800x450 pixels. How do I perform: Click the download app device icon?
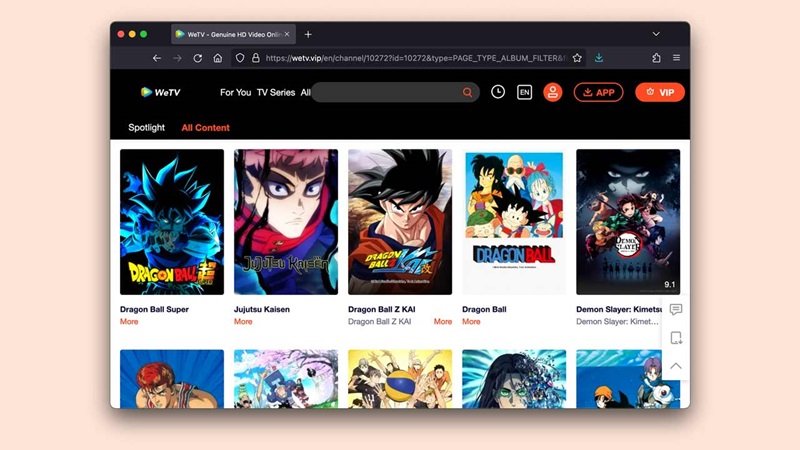tap(676, 338)
